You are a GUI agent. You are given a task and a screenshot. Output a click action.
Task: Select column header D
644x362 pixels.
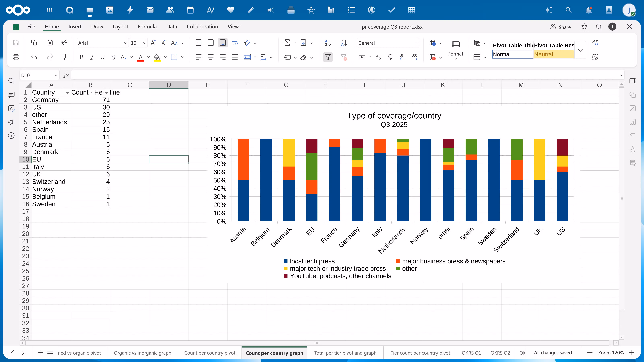169,85
